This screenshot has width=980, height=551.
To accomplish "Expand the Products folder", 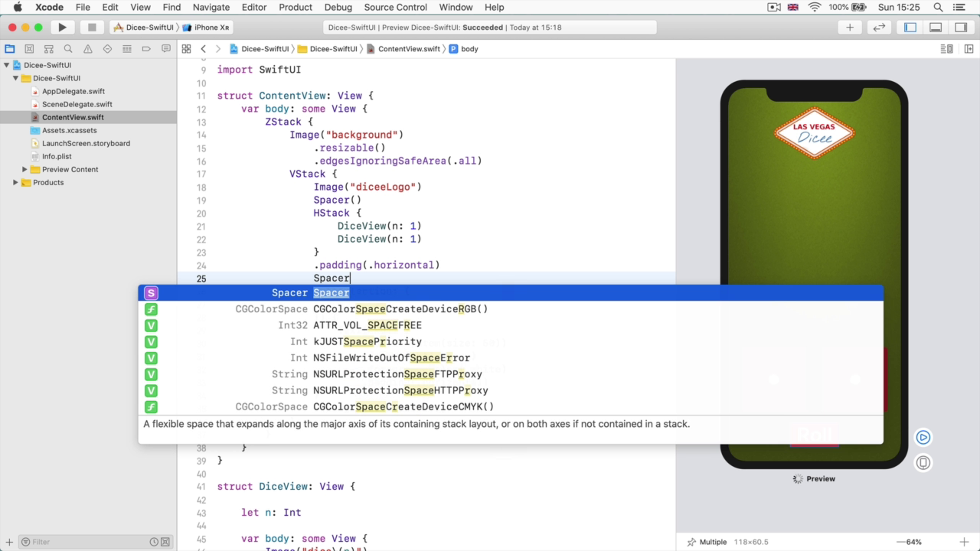I will [15, 182].
